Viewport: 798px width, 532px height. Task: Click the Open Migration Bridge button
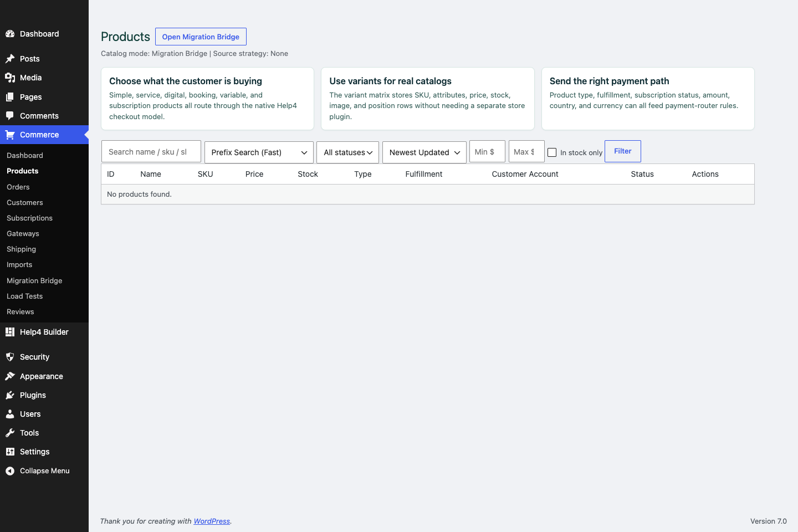click(201, 37)
